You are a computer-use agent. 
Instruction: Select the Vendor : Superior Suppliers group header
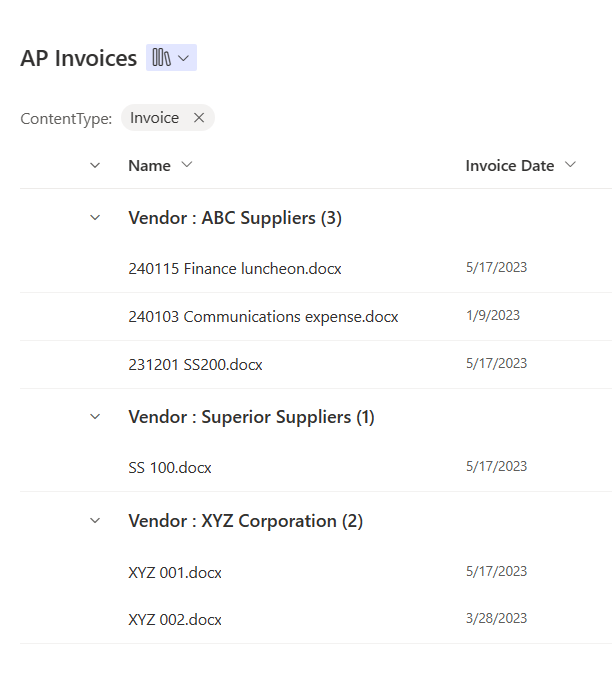click(x=251, y=417)
